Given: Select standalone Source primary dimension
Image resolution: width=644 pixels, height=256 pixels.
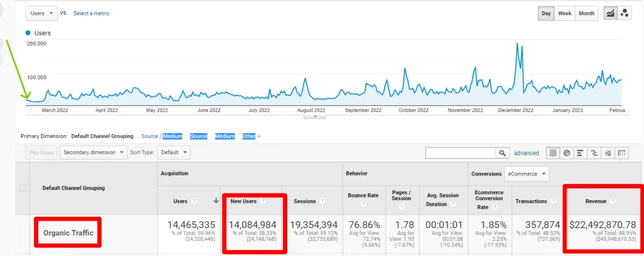Looking at the screenshot, I should tap(199, 136).
